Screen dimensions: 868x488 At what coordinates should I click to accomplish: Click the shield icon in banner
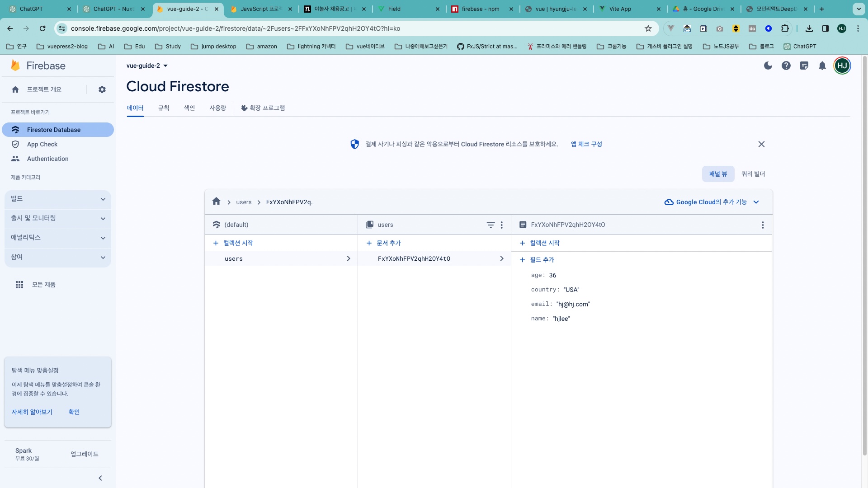(x=355, y=144)
